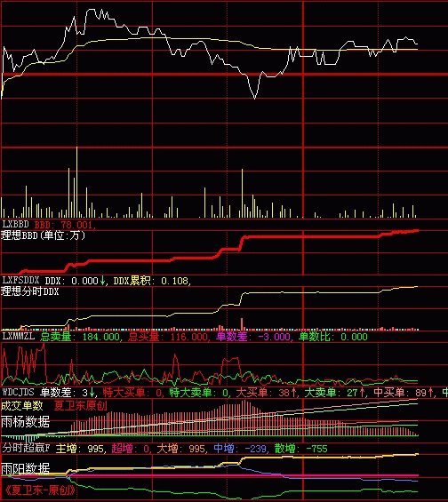Click the 夏卫东原创 red label

(x=80, y=406)
